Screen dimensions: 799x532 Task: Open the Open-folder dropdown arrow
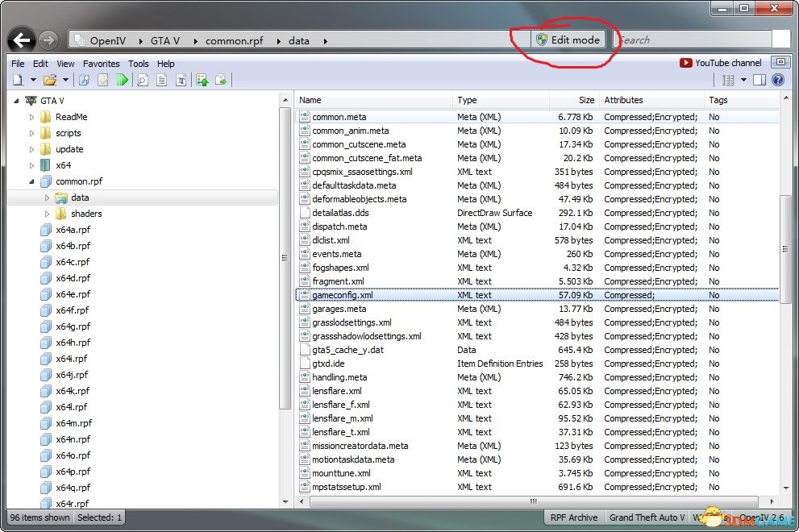(x=65, y=80)
